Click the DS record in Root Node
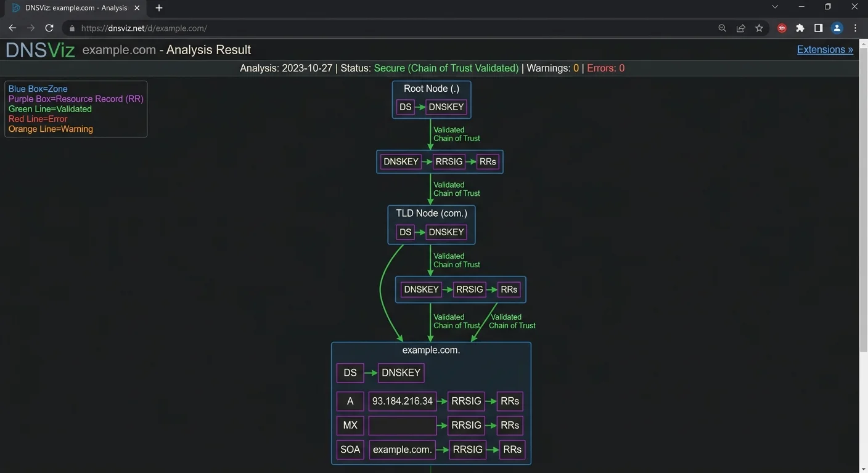Image resolution: width=868 pixels, height=473 pixels. coord(405,107)
